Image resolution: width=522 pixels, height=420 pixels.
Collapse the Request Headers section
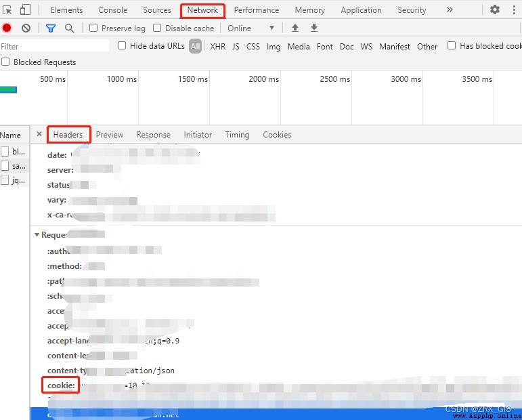point(37,235)
